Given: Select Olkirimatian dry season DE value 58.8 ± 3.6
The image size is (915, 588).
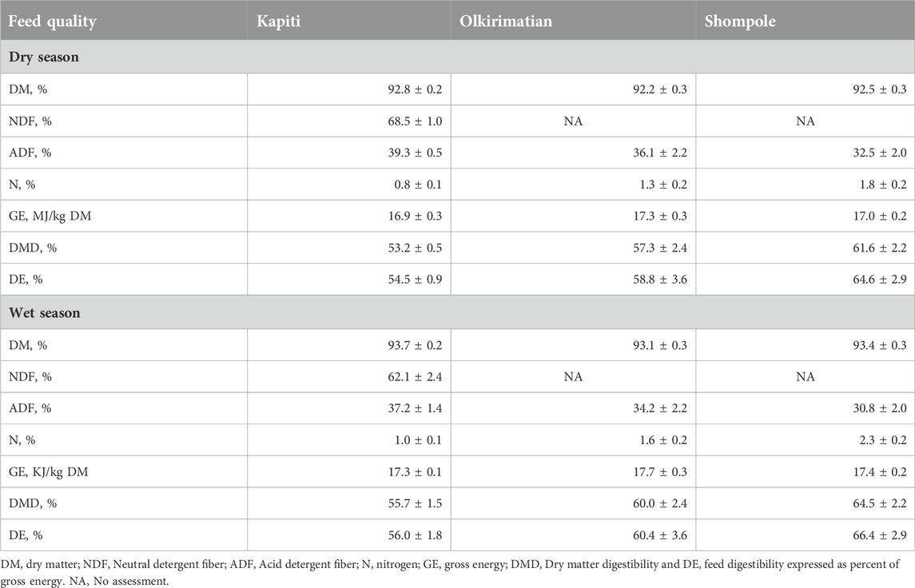Looking at the screenshot, I should (660, 280).
